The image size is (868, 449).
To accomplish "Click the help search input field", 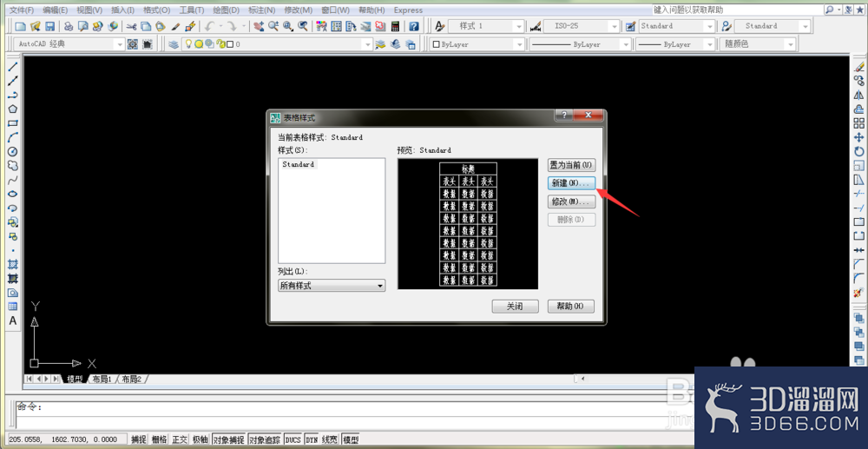I will pos(737,10).
